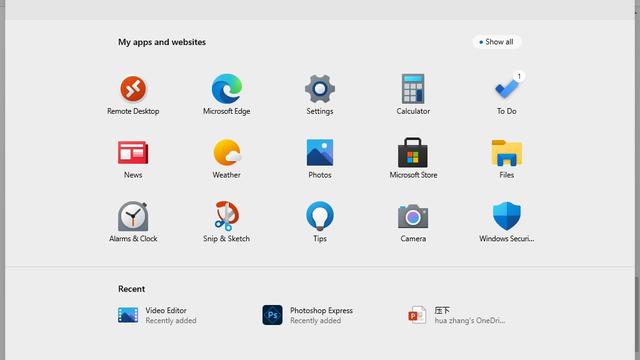Viewport: 640px width, 360px height.
Task: Open the Tips app
Action: coord(320,222)
